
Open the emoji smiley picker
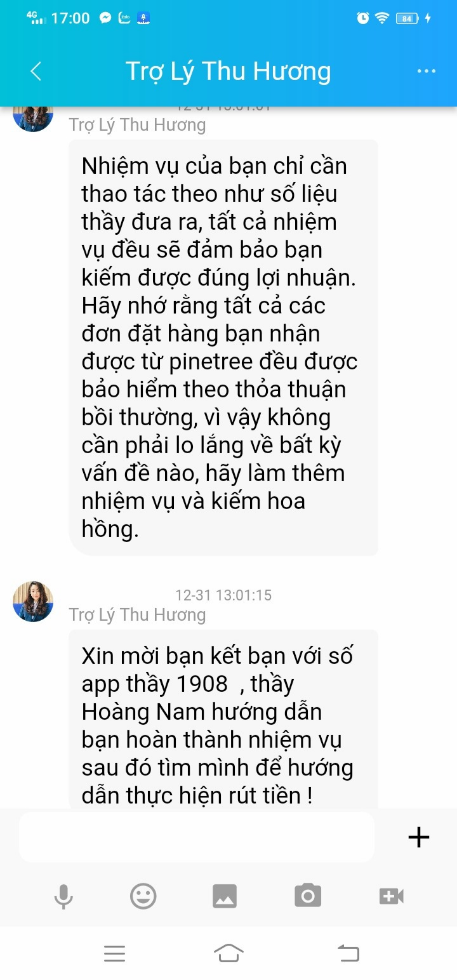coord(143,896)
